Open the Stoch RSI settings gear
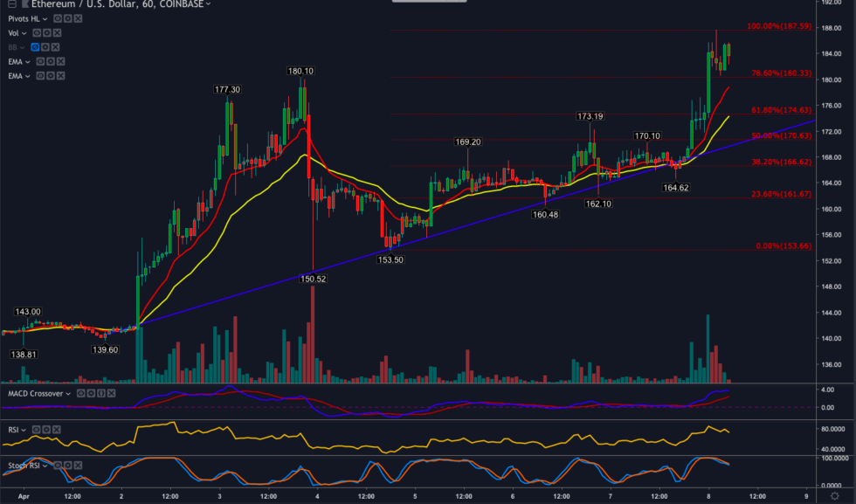Viewport: 856px width, 504px height. (68, 465)
